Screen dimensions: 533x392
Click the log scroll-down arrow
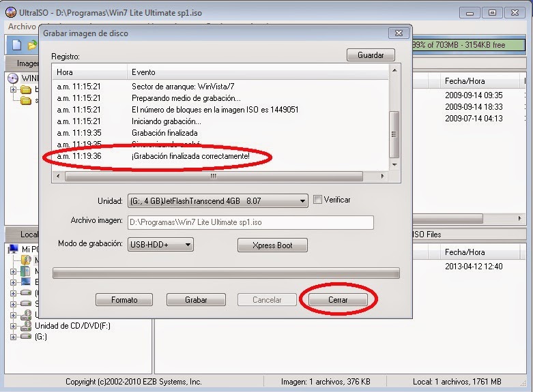tap(394, 165)
